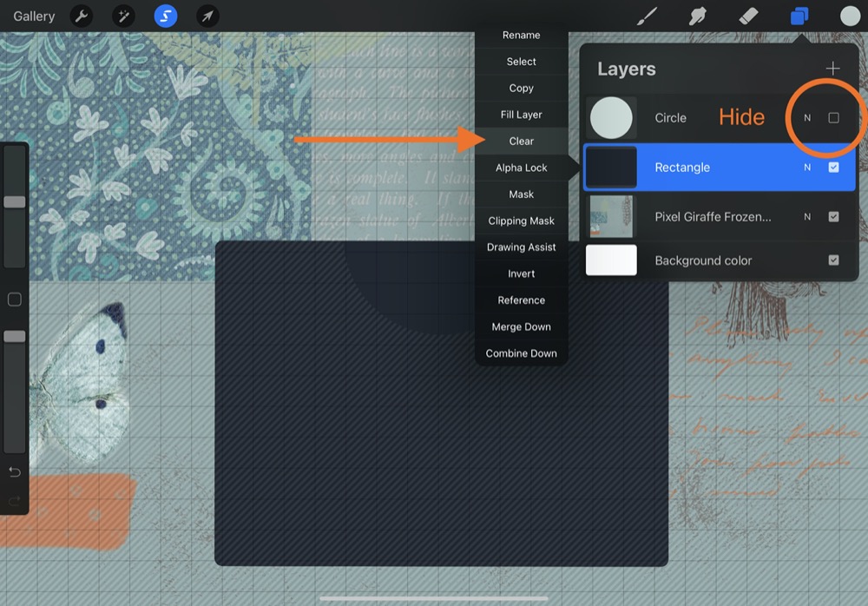Select the layer named Rectangle
The width and height of the screenshot is (868, 606).
(x=682, y=168)
